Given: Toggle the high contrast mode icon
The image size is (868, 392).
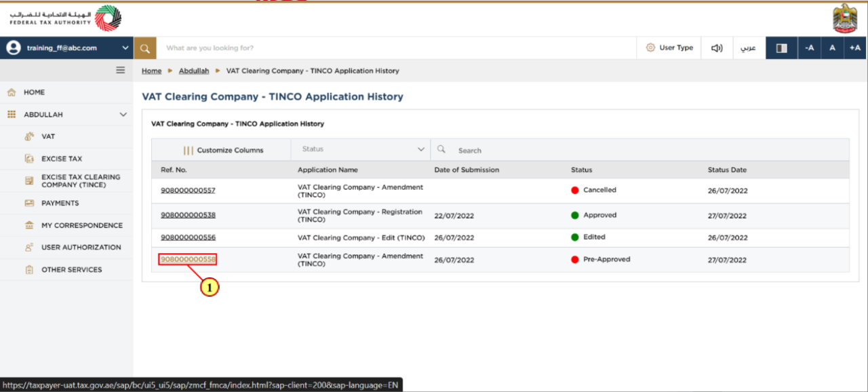Looking at the screenshot, I should 781,48.
